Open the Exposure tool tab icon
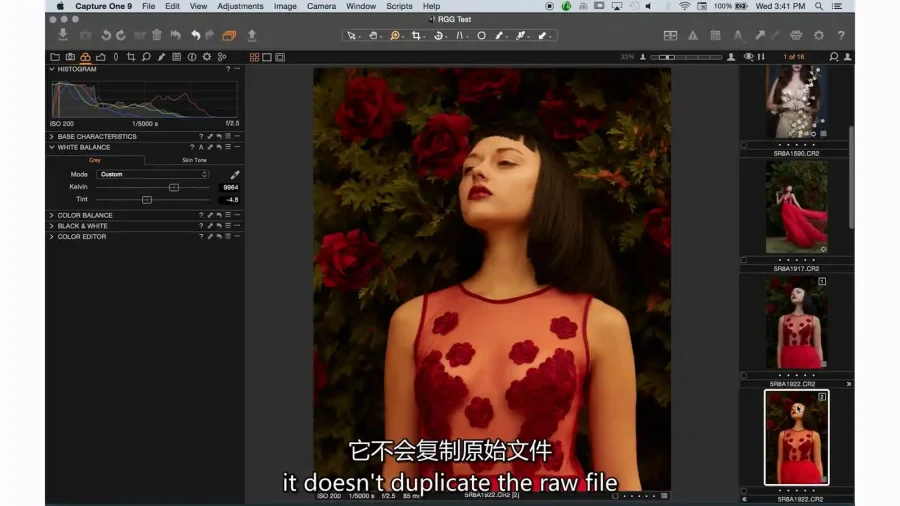This screenshot has width=900, height=506. pos(100,57)
